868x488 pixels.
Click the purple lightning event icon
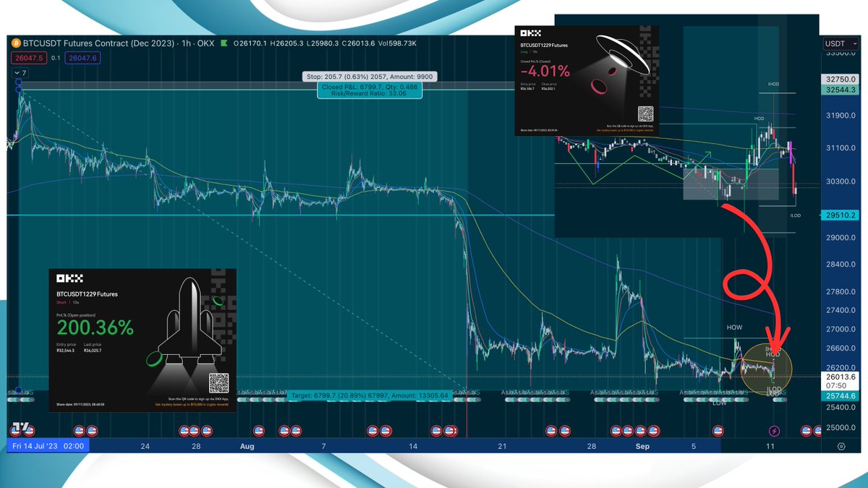(775, 431)
